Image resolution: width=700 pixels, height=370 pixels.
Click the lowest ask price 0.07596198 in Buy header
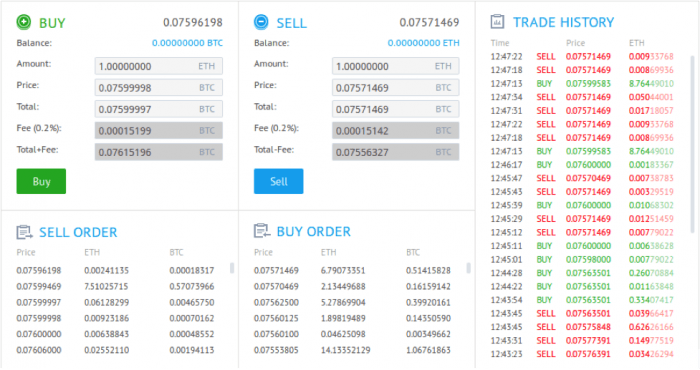[x=193, y=22]
